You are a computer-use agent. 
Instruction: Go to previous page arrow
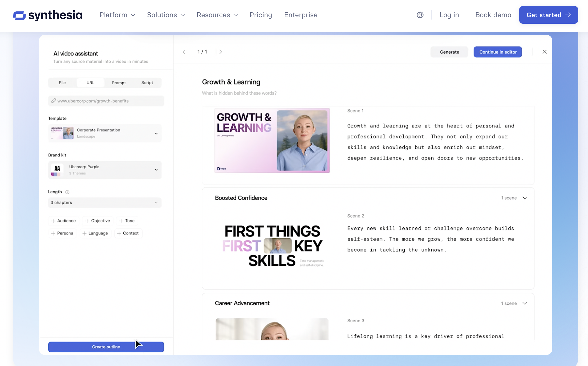point(184,52)
